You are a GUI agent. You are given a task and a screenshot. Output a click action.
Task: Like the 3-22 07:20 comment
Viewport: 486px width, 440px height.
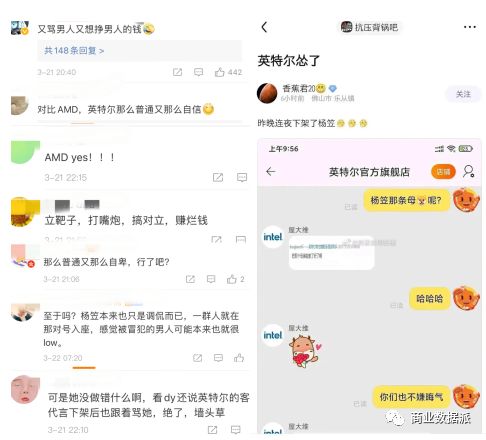[x=239, y=358]
